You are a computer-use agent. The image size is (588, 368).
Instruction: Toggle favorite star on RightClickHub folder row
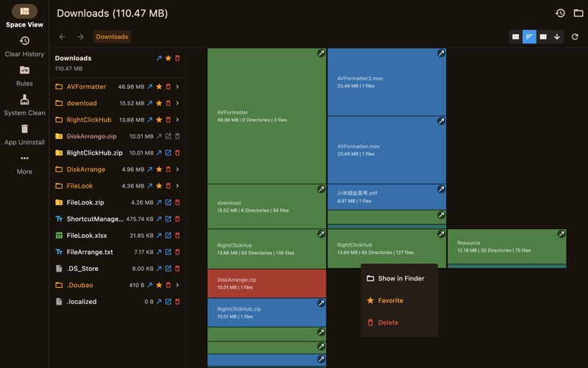tap(159, 120)
